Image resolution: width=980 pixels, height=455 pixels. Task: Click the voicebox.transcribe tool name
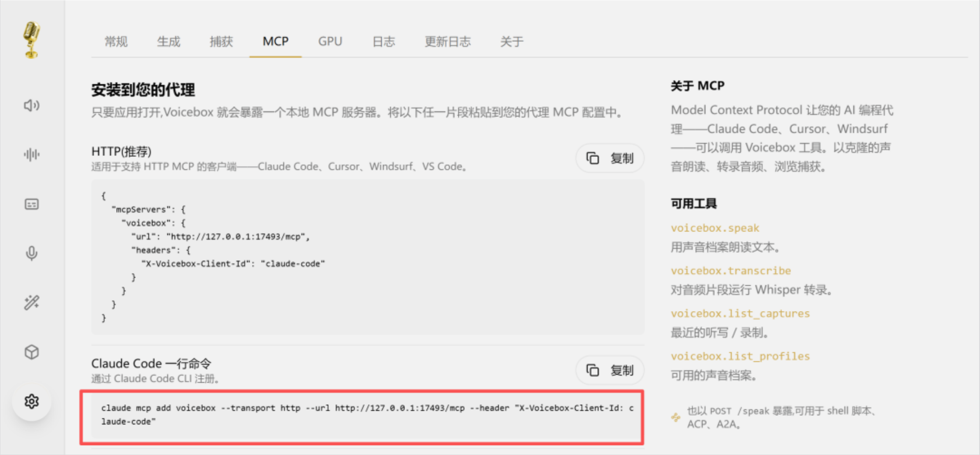[x=731, y=271]
